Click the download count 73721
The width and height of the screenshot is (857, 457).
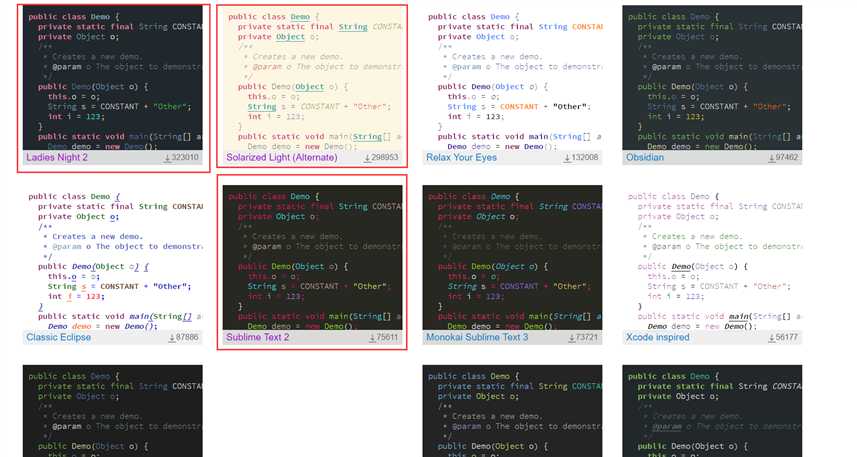587,337
